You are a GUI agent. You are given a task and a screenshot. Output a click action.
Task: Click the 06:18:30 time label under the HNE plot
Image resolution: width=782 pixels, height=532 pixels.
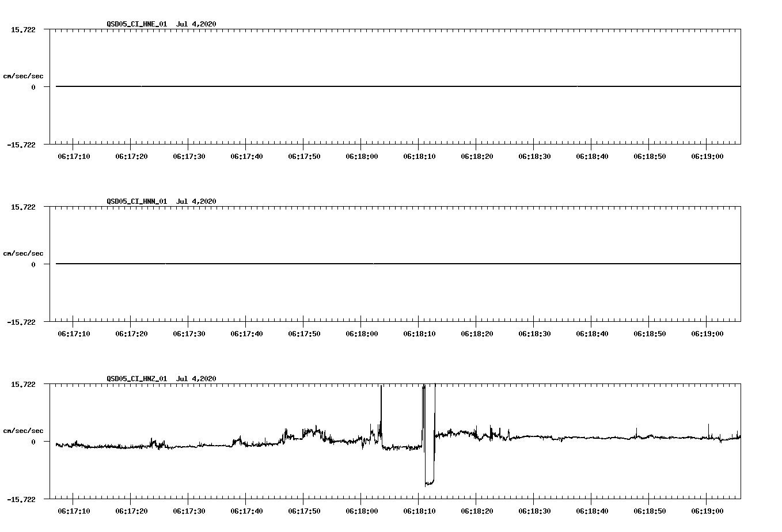(534, 157)
